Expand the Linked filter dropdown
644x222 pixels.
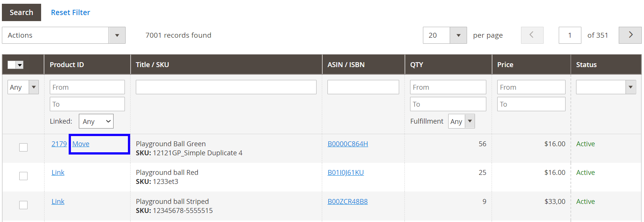(96, 121)
